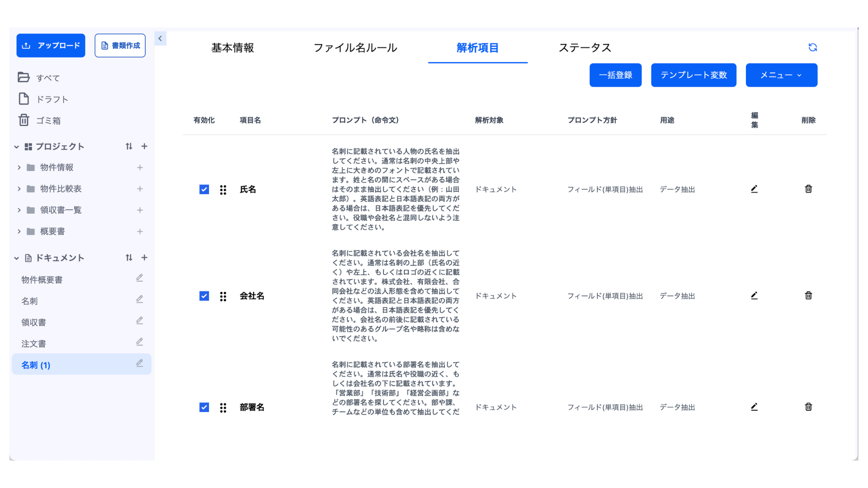
Task: Rename 領収書 document with pencil icon
Action: point(140,321)
